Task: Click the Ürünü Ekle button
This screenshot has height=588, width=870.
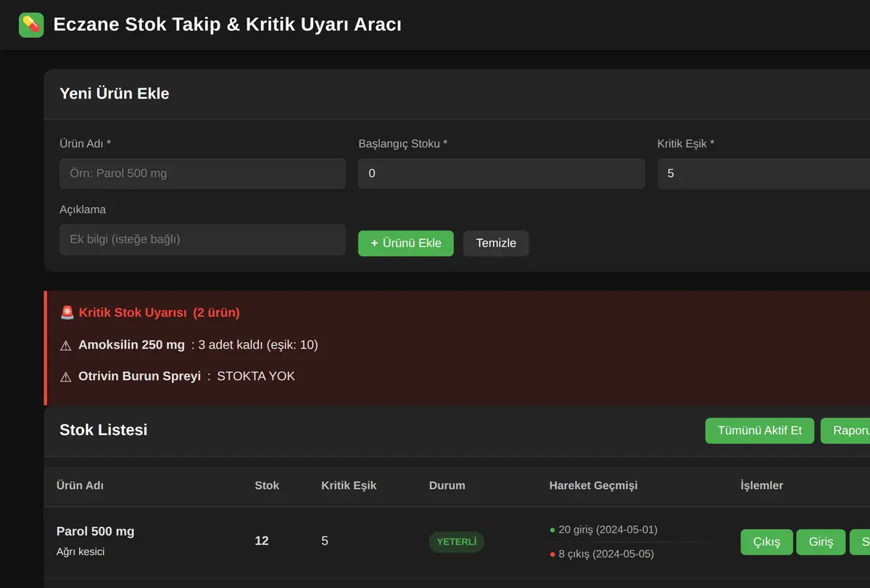Action: click(406, 243)
